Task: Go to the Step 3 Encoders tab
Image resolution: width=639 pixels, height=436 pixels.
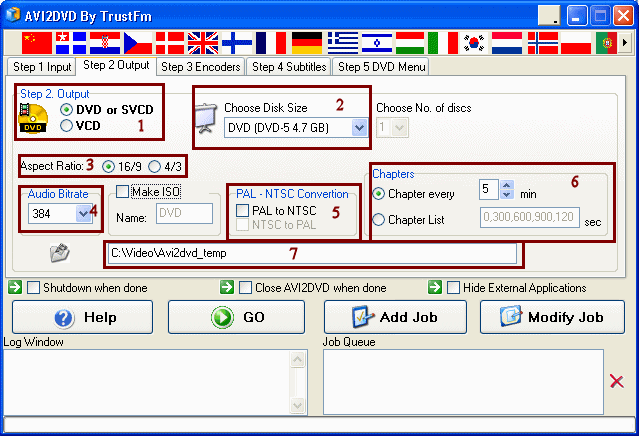Action: click(x=201, y=67)
